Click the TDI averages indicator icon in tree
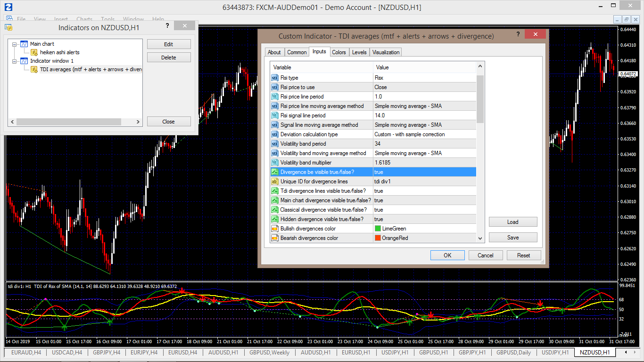 [x=34, y=69]
